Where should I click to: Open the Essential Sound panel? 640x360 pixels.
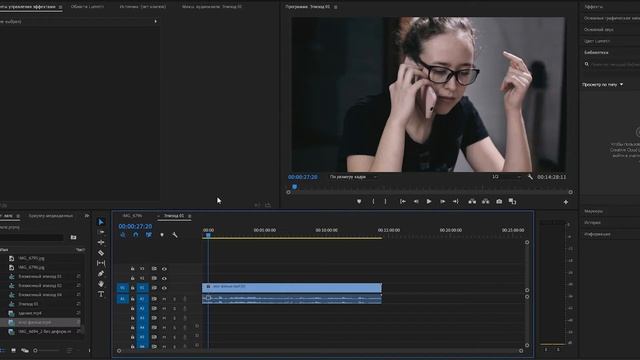598,29
